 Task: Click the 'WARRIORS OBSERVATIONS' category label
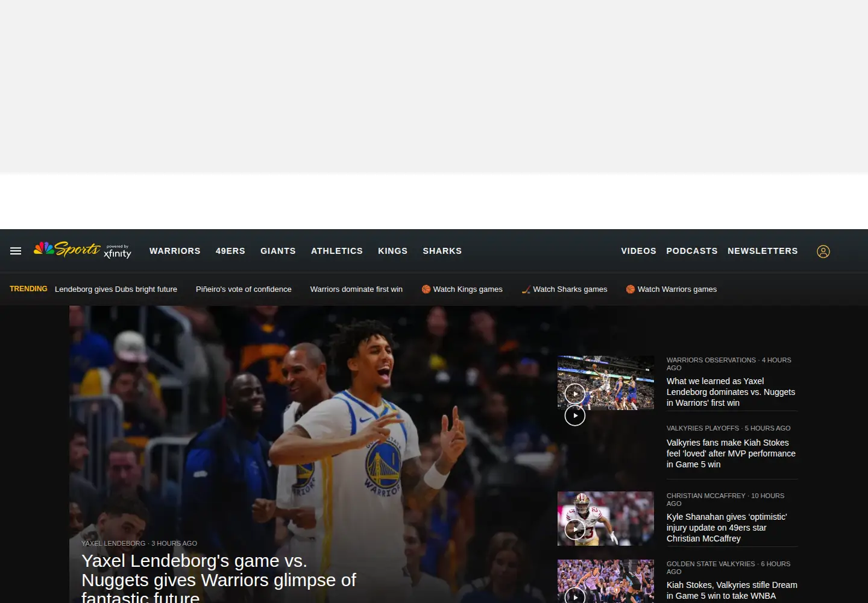tap(711, 360)
